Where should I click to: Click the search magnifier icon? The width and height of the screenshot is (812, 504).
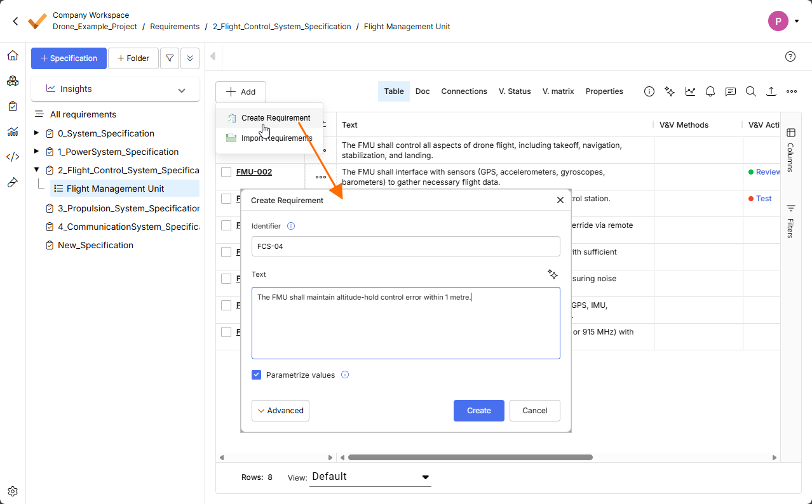click(751, 91)
